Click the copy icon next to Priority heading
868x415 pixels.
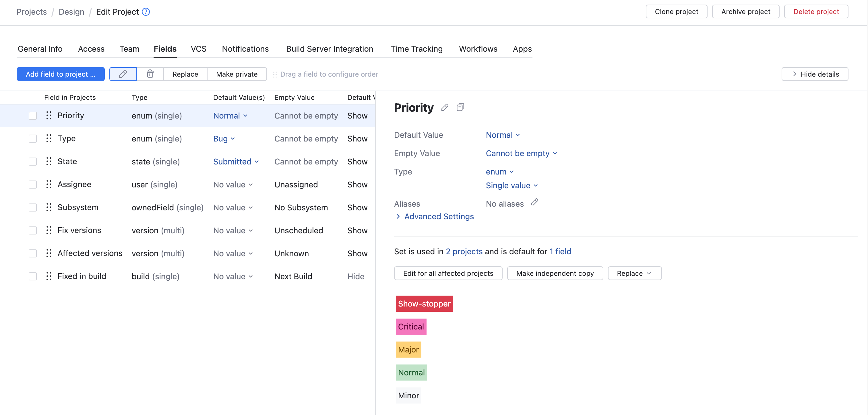pos(460,107)
